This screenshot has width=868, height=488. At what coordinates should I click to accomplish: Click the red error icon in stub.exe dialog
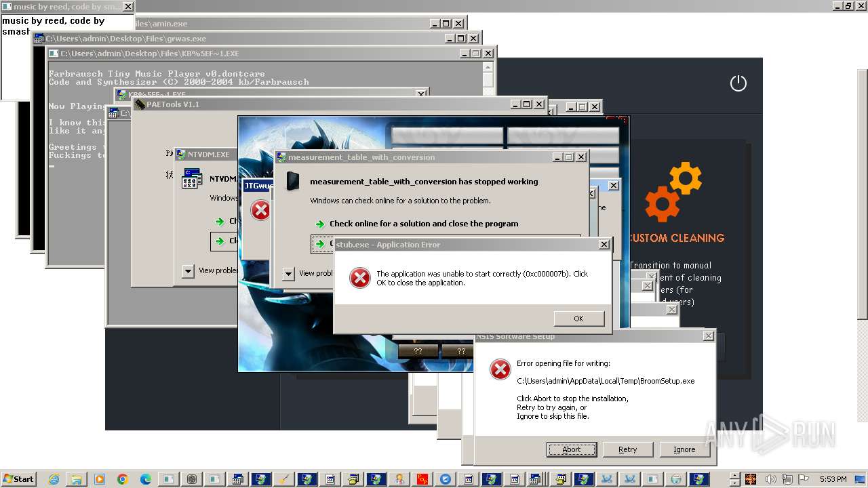359,278
